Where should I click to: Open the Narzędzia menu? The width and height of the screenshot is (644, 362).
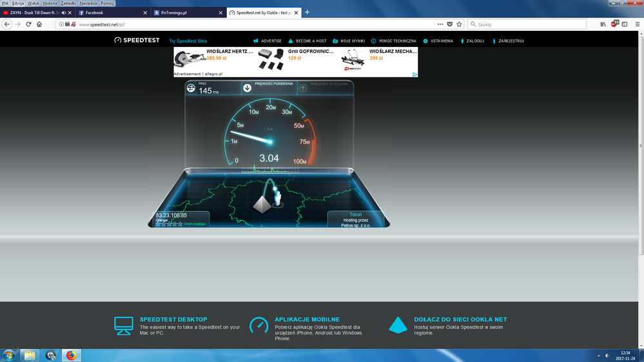(88, 3)
